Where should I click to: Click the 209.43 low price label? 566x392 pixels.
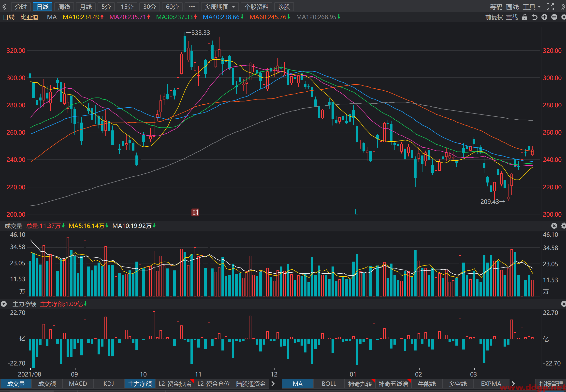point(490,202)
